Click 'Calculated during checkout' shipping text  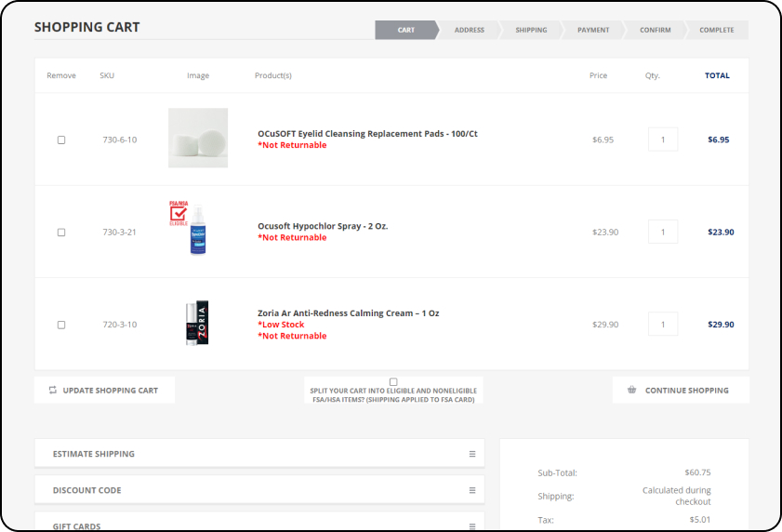coord(677,496)
